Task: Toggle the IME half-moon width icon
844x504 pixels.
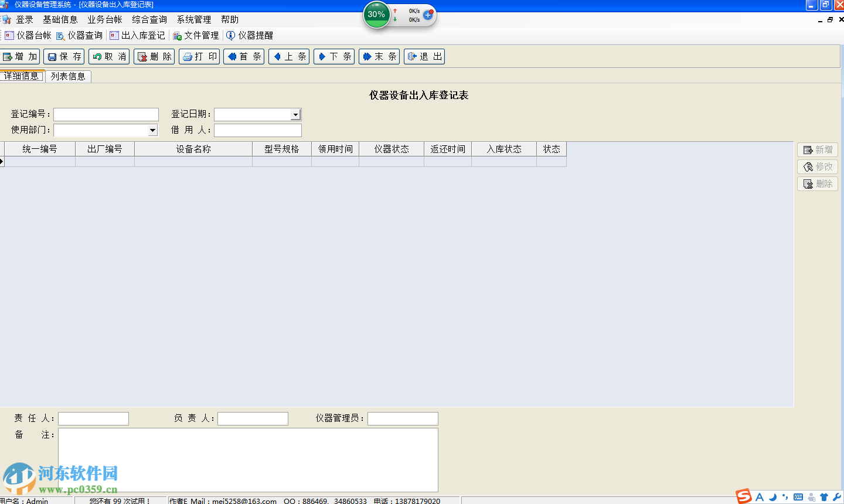Action: pyautogui.click(x=772, y=497)
